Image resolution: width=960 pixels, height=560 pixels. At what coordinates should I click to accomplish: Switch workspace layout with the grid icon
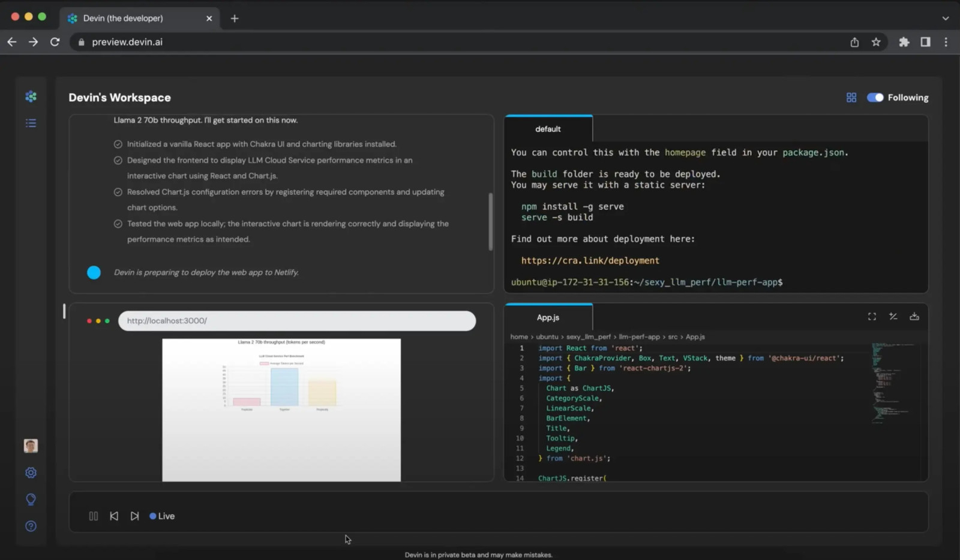tap(851, 98)
